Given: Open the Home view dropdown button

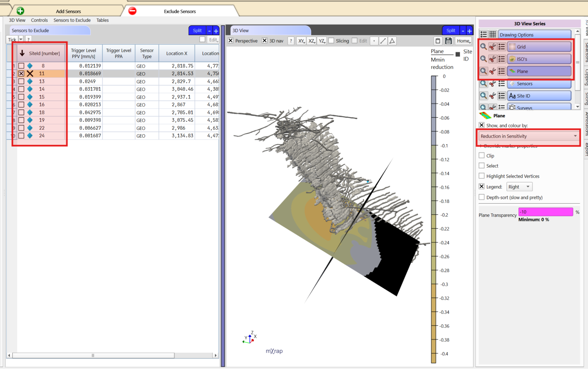Looking at the screenshot, I should [464, 41].
